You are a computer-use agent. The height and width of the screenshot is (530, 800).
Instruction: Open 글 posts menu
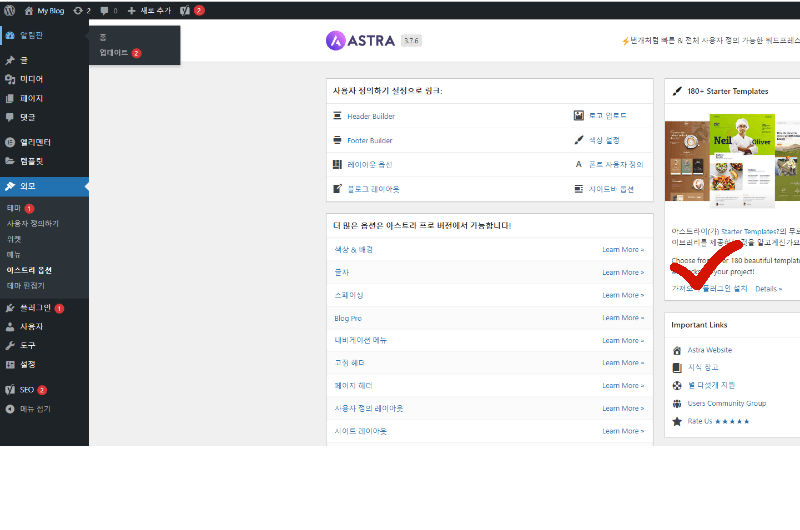44,60
